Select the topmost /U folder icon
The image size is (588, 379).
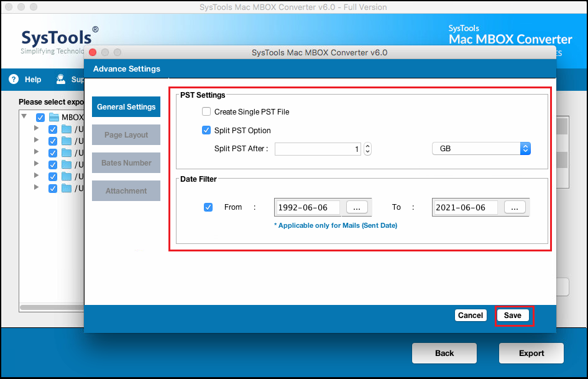[67, 129]
